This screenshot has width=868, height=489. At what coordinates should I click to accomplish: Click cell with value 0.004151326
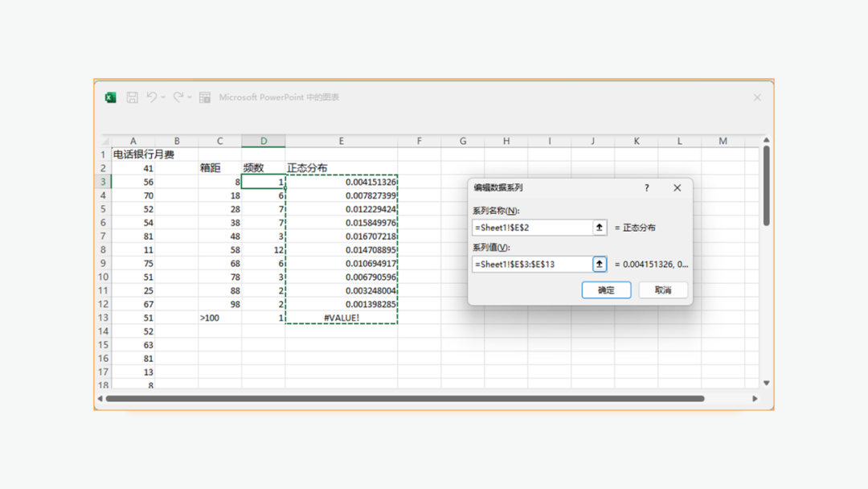pyautogui.click(x=341, y=182)
